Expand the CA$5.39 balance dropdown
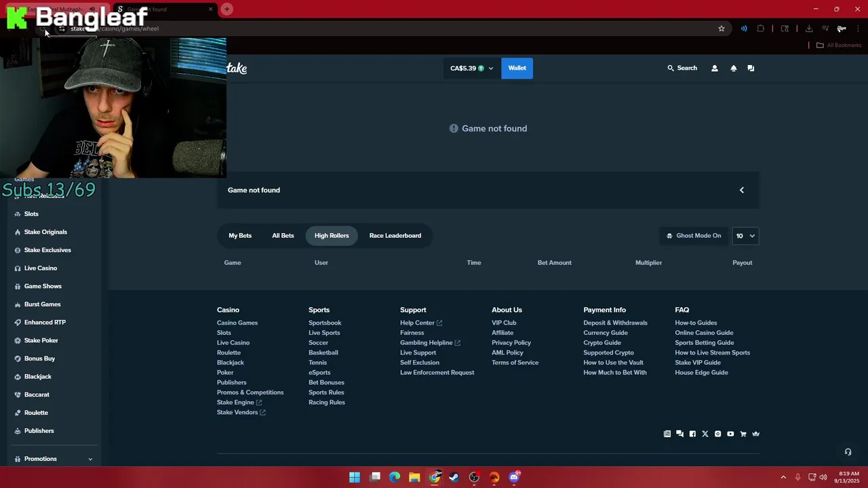Screen dimensions: 868x488 471,68
